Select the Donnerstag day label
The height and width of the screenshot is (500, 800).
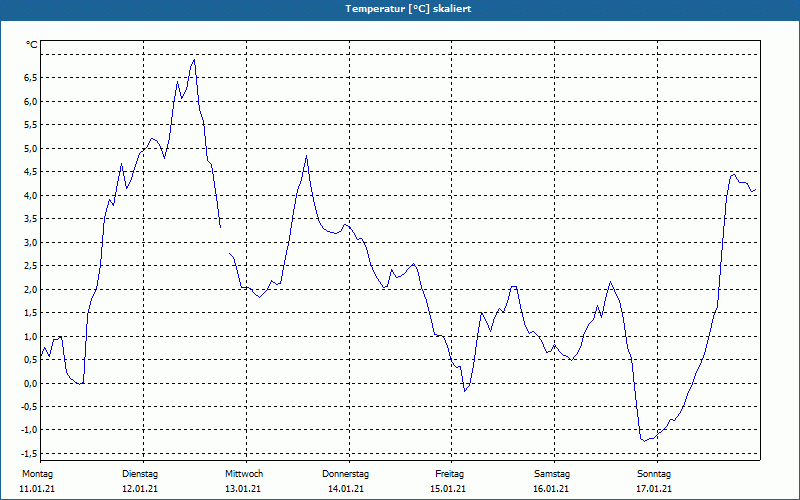[345, 474]
